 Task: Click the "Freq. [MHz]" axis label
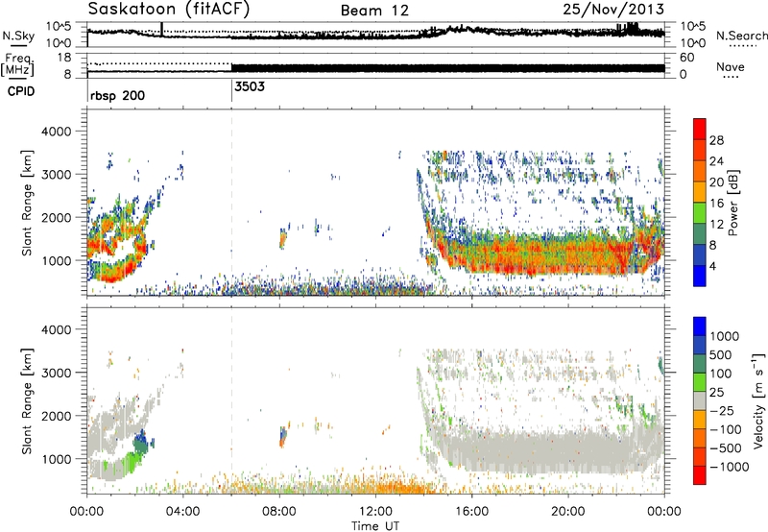[x=17, y=64]
